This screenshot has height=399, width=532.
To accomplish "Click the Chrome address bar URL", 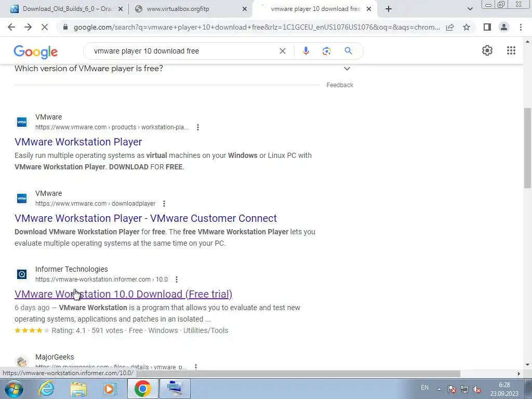I will pos(257,27).
